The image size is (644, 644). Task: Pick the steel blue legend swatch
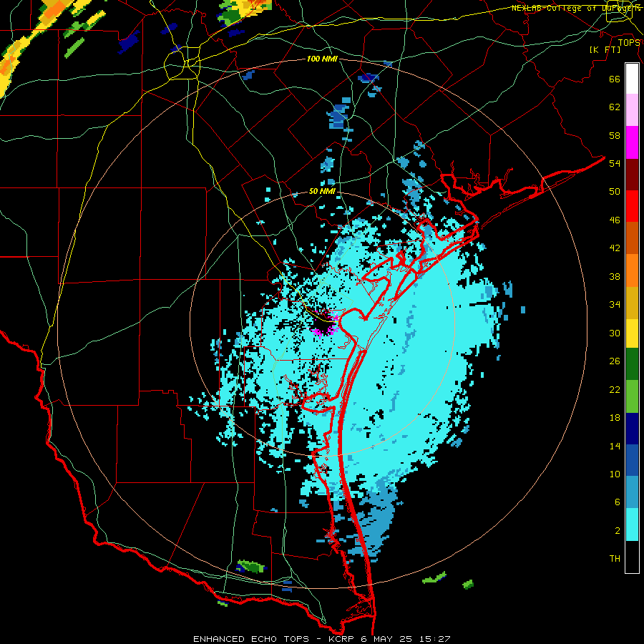(x=632, y=492)
